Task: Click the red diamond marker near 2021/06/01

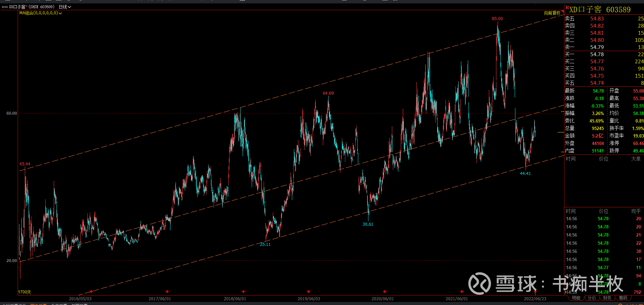Action: (462, 292)
